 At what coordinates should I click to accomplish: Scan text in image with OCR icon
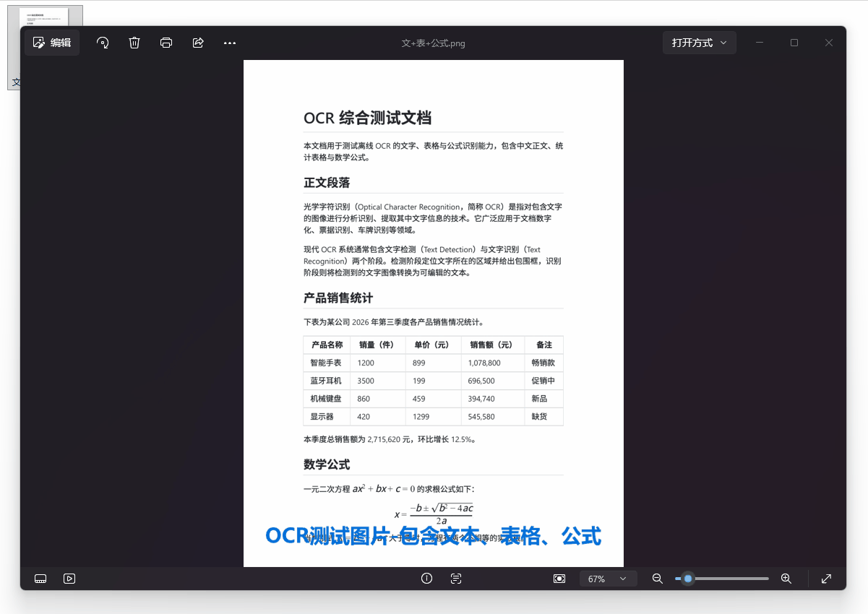click(x=456, y=579)
